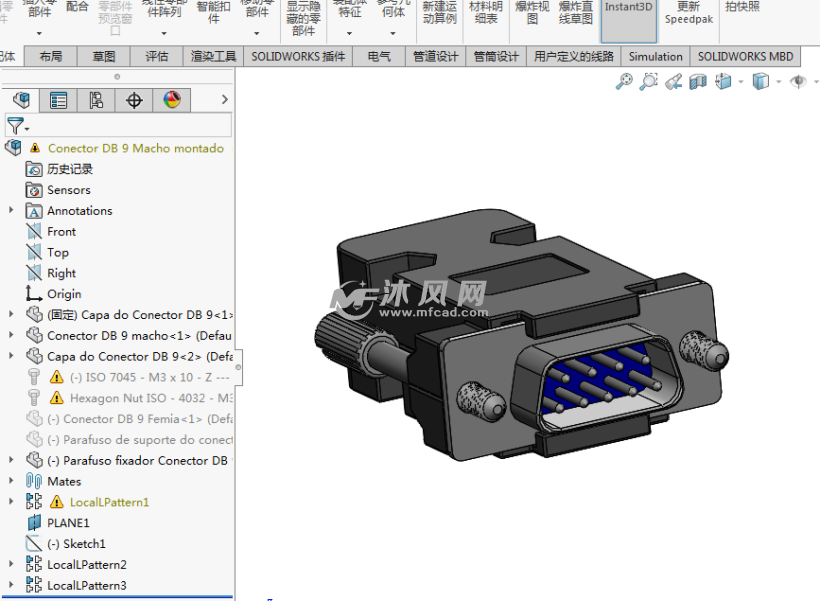This screenshot has height=601, width=820.
Task: Click the 材料明细表 button
Action: 486,12
